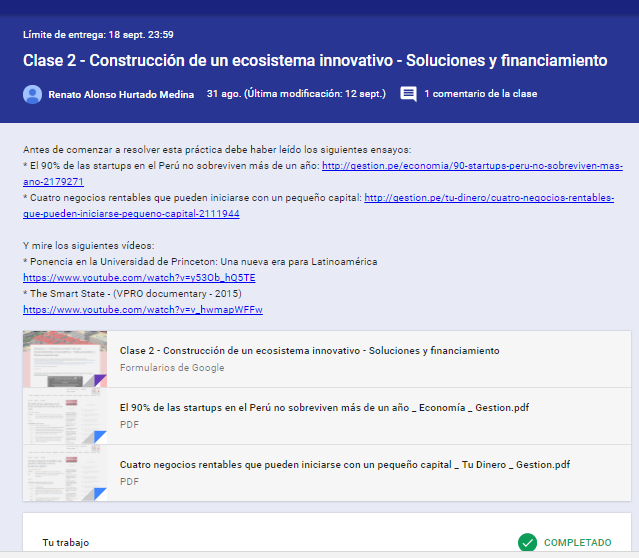Click Renato's profile avatar icon

coord(32,94)
